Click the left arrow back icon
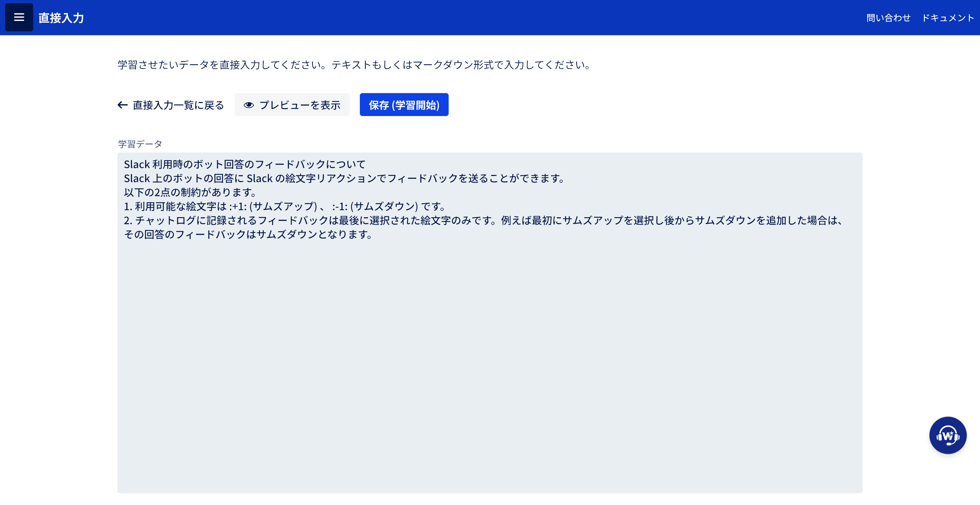The image size is (980, 505). tap(122, 105)
